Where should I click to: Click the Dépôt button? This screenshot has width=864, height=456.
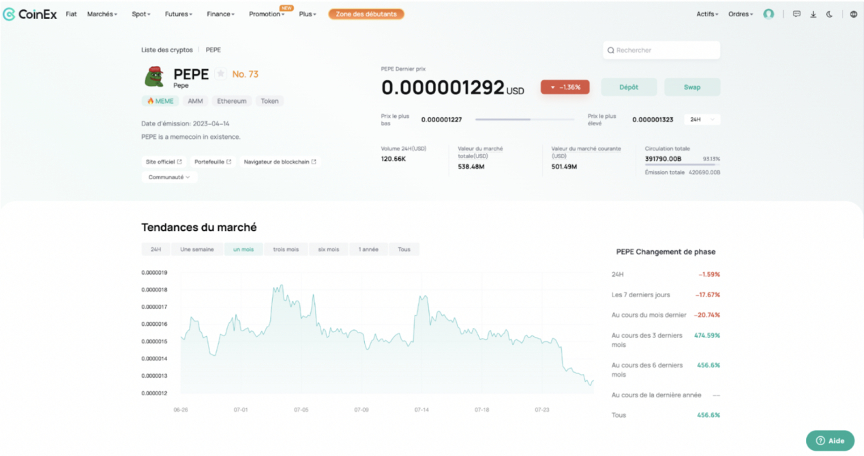[x=629, y=87]
